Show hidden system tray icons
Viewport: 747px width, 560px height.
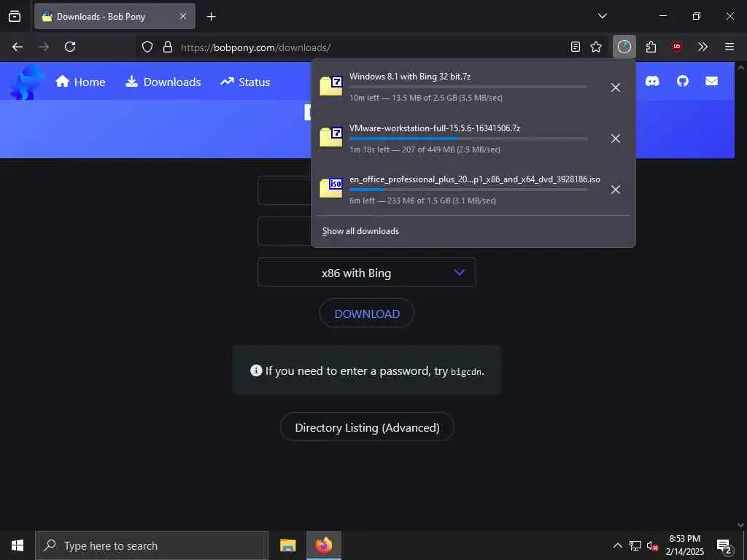pyautogui.click(x=617, y=545)
